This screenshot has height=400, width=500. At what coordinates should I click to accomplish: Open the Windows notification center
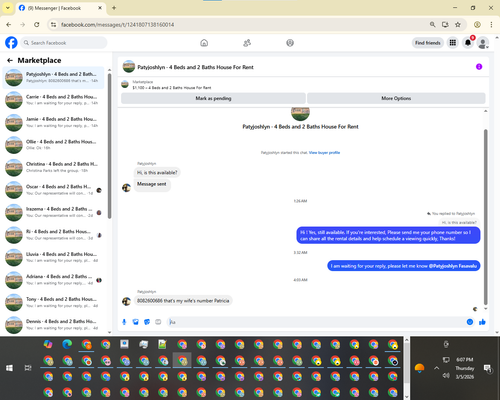[x=488, y=368]
